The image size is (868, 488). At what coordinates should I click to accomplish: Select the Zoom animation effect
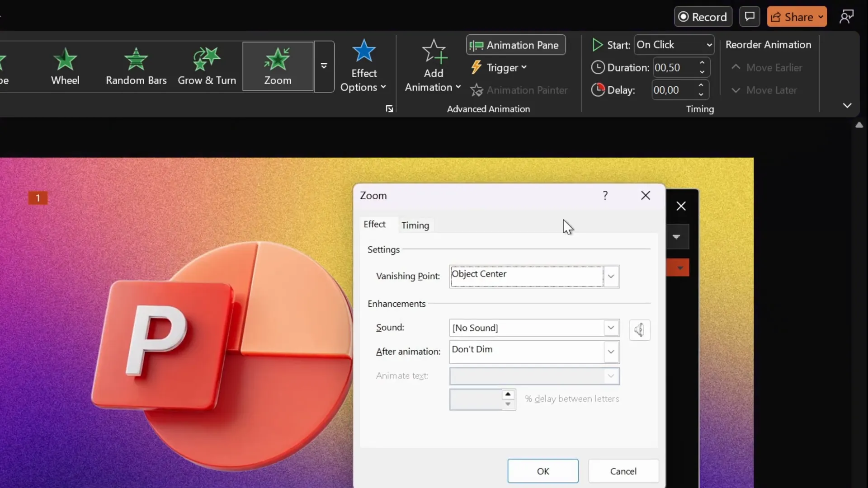[x=278, y=67]
